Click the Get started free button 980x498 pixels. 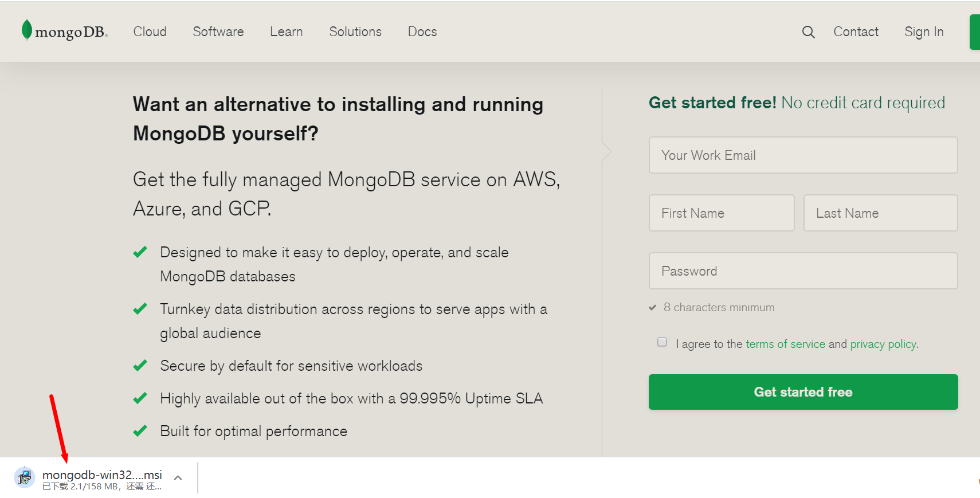tap(803, 392)
